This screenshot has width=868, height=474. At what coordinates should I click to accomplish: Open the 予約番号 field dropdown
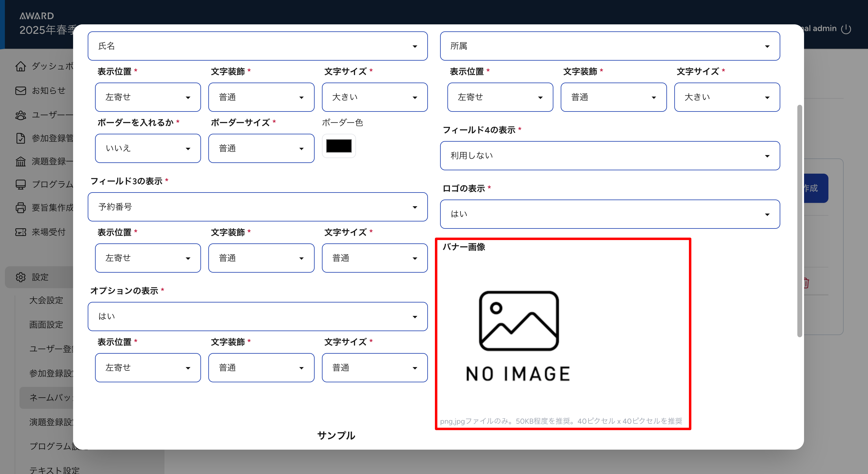257,207
